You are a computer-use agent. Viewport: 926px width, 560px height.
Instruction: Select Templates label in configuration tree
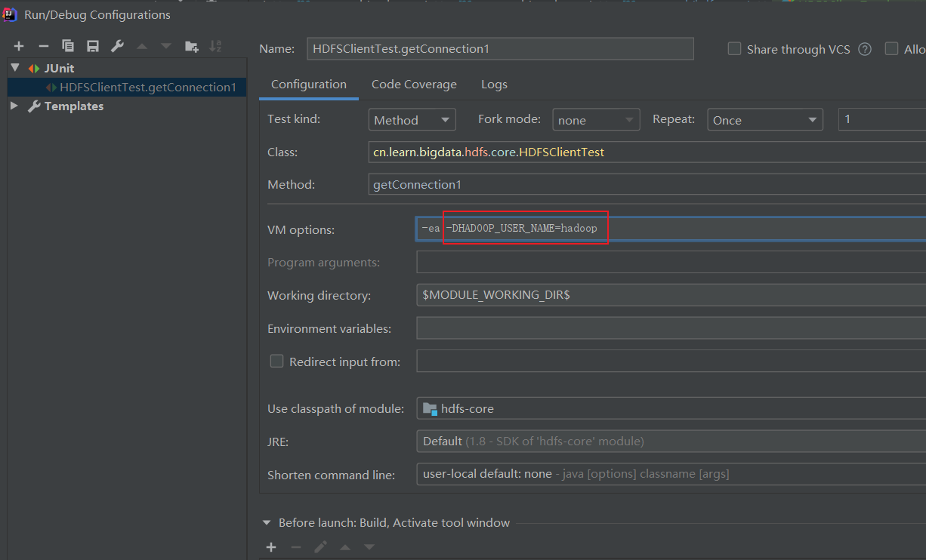pyautogui.click(x=74, y=106)
